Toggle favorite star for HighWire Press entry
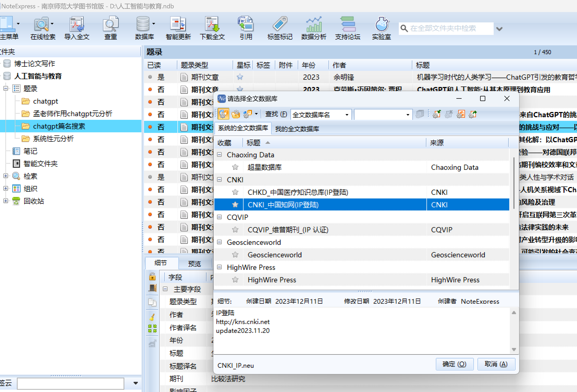 pos(235,279)
